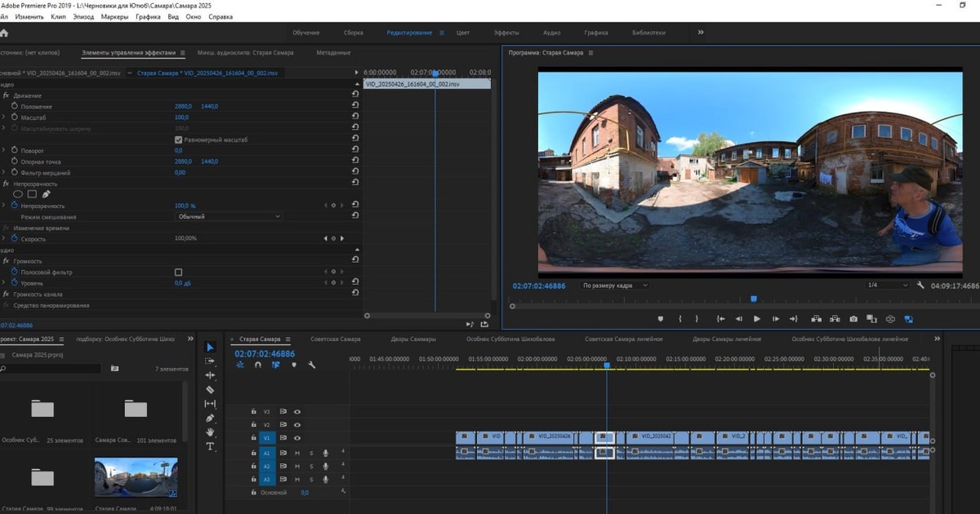This screenshot has width=980, height=514.
Task: Activate the Pen tool in timeline toolbar
Action: point(210,418)
